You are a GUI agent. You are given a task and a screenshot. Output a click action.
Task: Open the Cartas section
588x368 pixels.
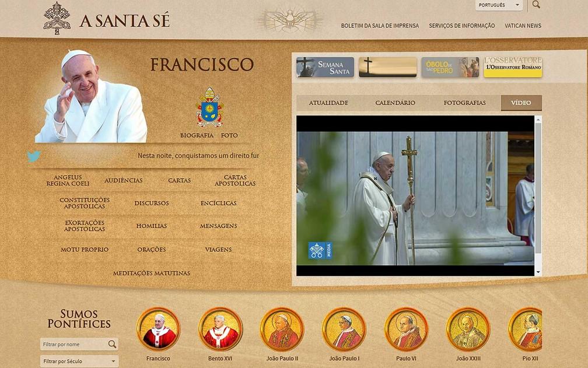(179, 180)
